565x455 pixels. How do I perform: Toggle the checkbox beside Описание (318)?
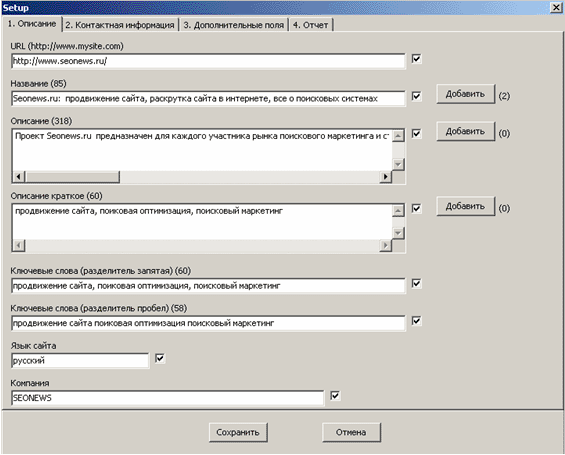[417, 134]
